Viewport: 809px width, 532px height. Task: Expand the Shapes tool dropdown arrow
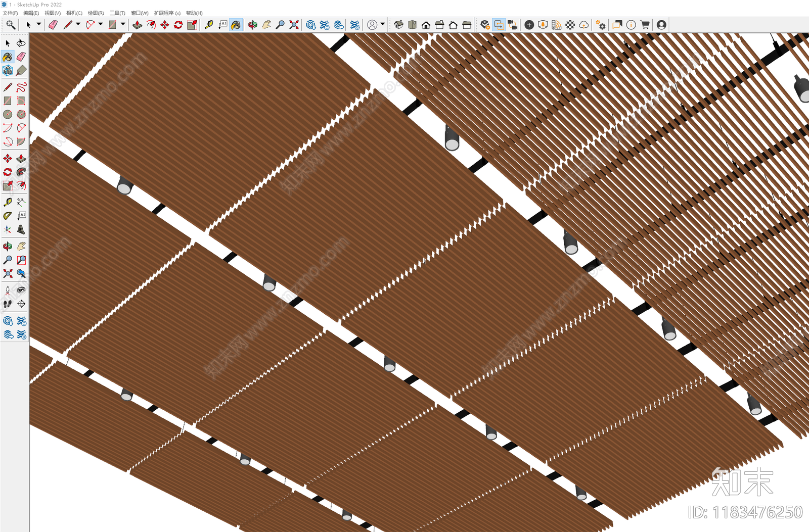click(122, 24)
